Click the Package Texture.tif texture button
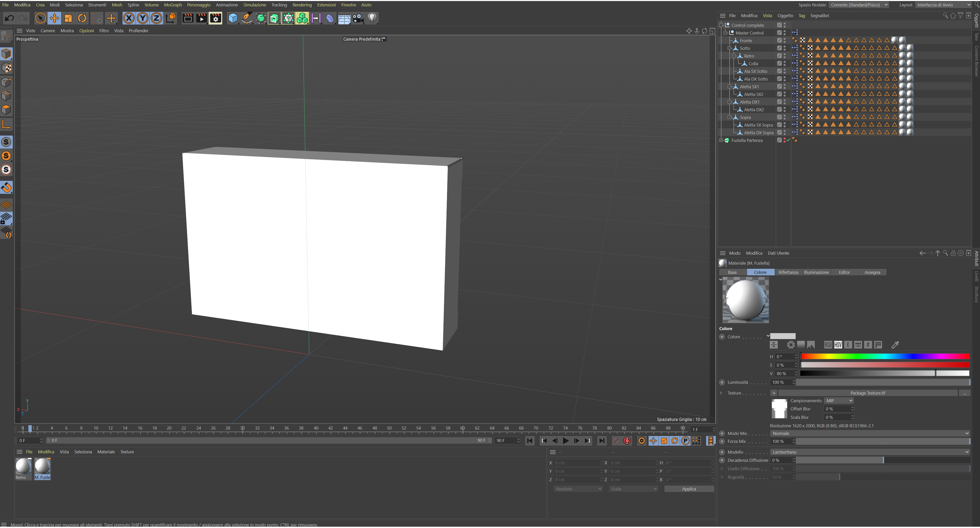This screenshot has height=528, width=980. 867,393
